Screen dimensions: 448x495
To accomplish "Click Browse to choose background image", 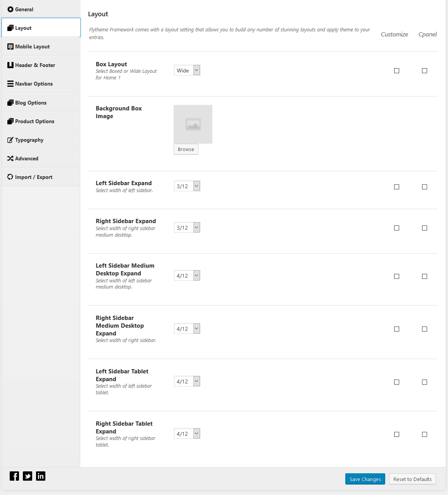I will coord(186,149).
